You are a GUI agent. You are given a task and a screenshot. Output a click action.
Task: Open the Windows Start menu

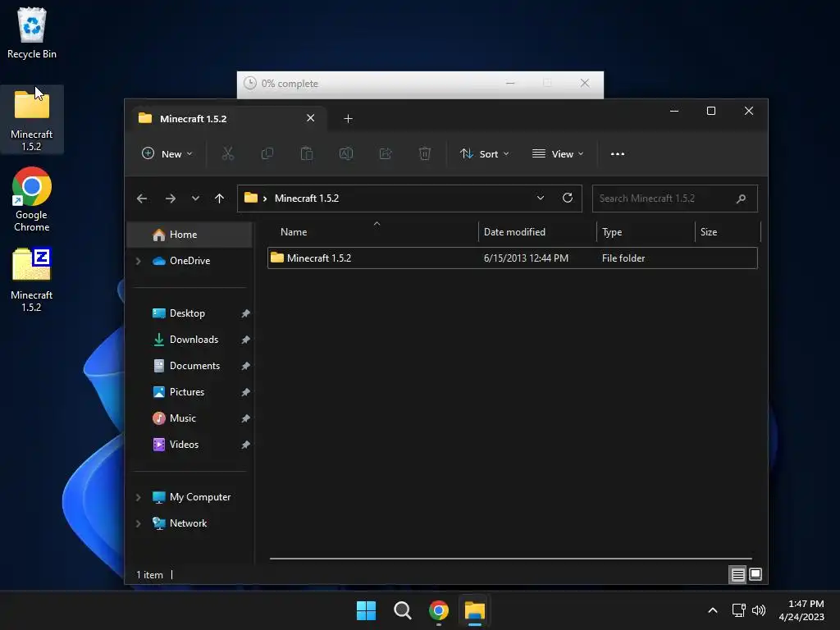click(367, 610)
